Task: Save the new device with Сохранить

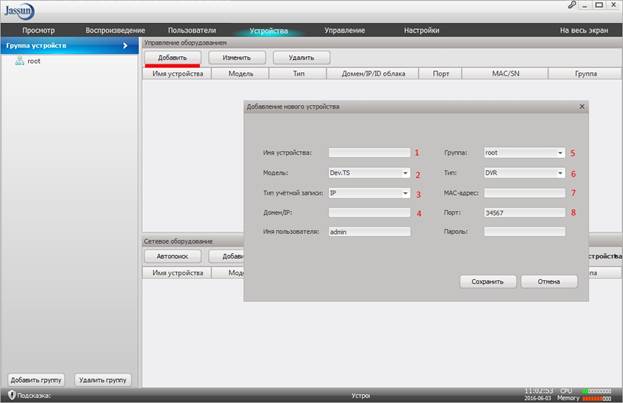Action: [x=488, y=281]
